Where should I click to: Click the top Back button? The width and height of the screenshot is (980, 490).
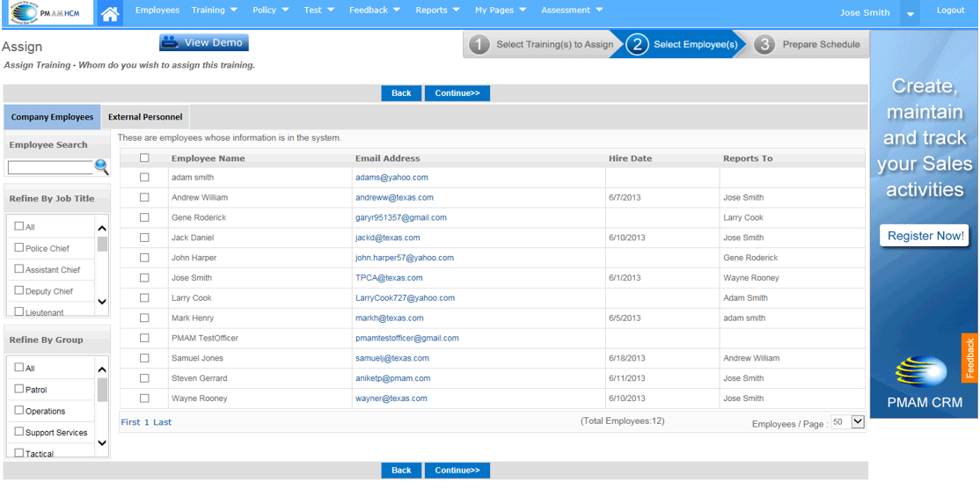coord(401,93)
